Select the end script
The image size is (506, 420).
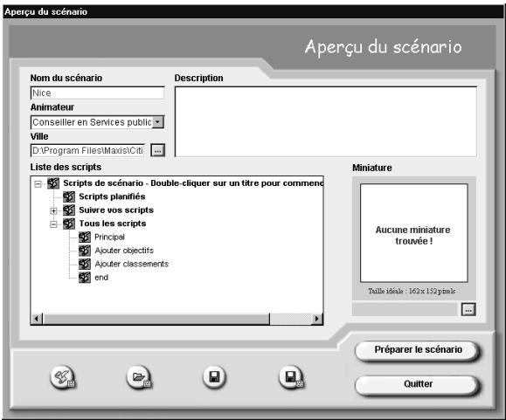click(101, 278)
